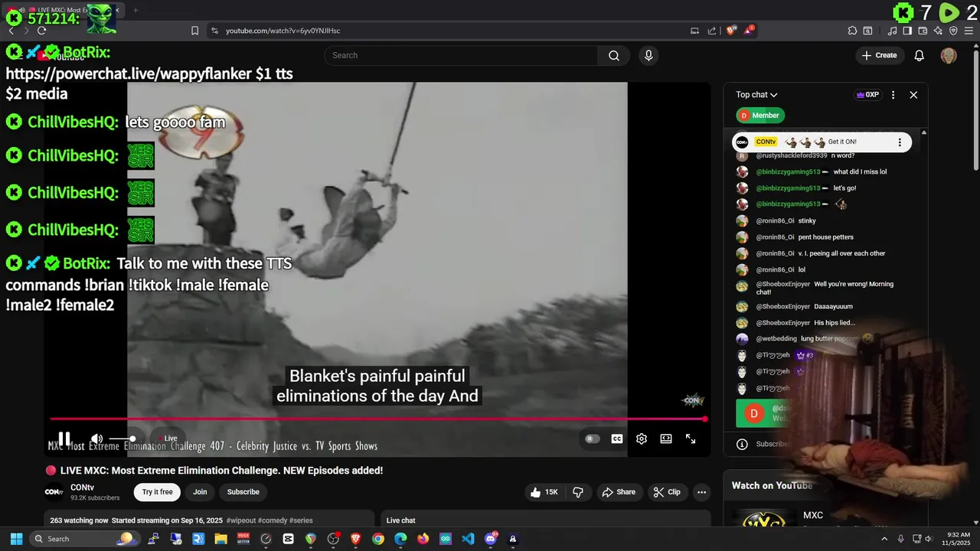Reload the page
This screenshot has height=551, width=980.
click(x=41, y=31)
